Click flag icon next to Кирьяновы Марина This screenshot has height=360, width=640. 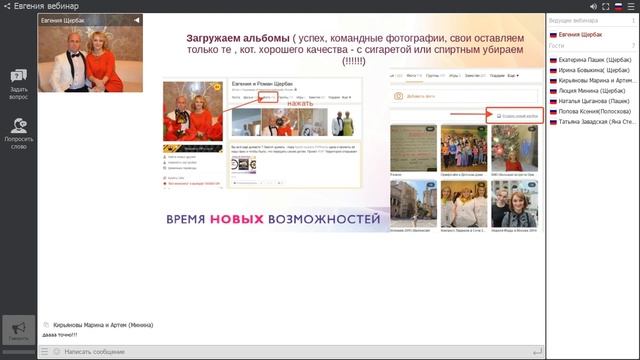tap(553, 80)
